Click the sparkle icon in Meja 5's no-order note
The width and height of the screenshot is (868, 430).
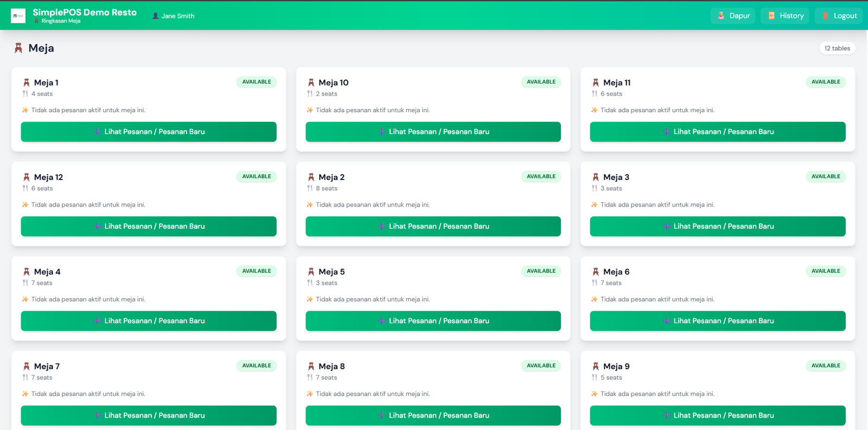[310, 299]
